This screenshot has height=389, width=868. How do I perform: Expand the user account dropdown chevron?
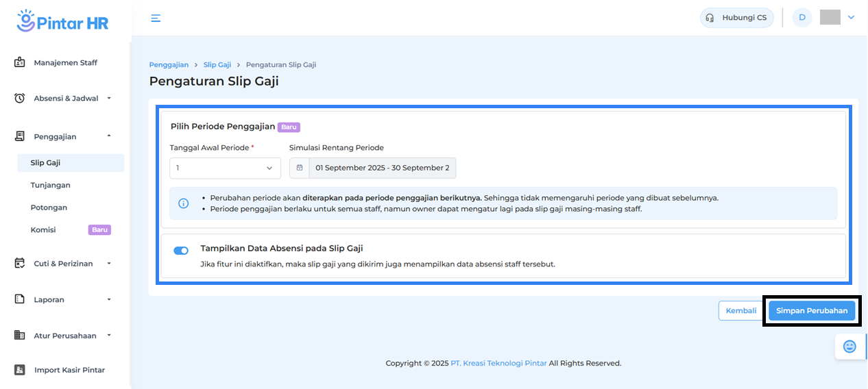(852, 18)
